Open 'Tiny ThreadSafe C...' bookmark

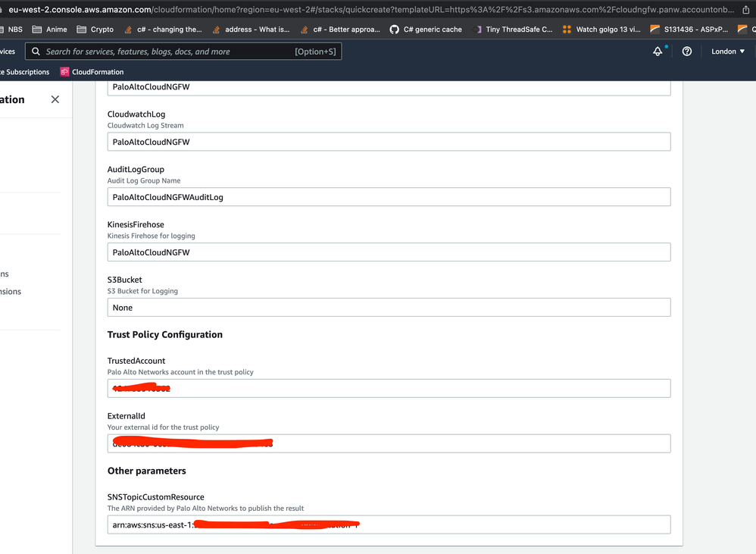(x=513, y=30)
